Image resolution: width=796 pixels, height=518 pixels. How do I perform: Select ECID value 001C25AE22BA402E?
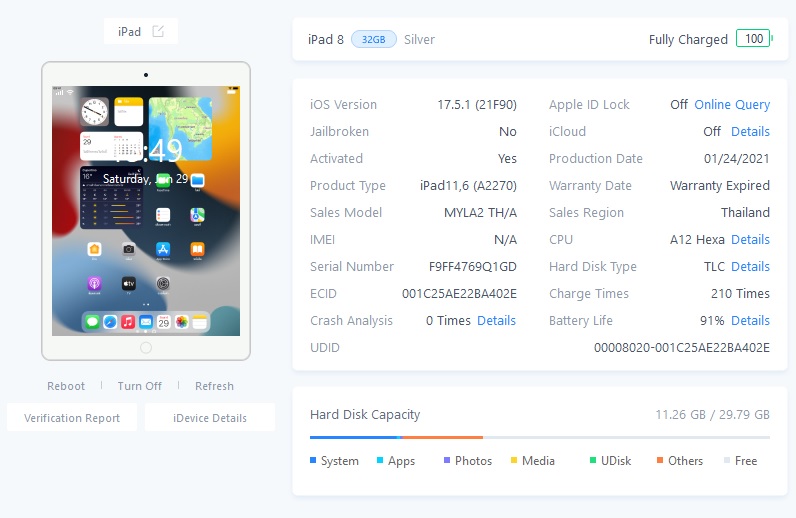[459, 294]
